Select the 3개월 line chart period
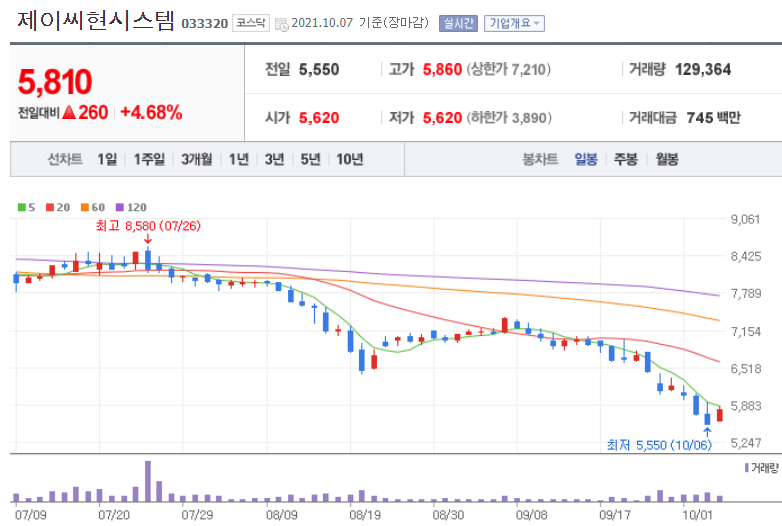Image resolution: width=782 pixels, height=526 pixels. [x=196, y=159]
